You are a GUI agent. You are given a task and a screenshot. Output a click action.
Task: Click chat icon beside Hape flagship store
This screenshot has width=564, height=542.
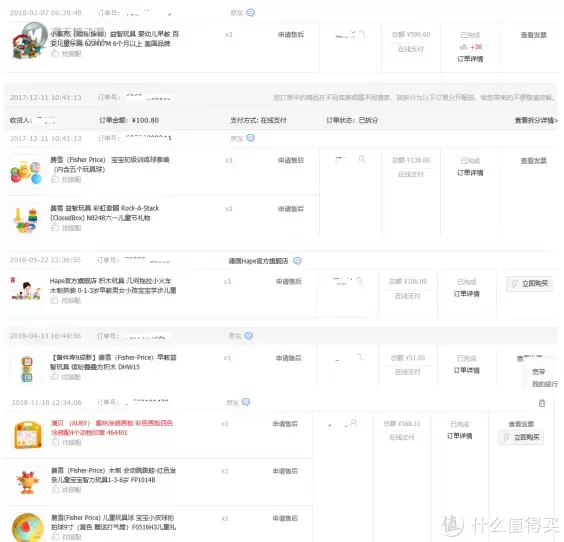coord(297,261)
